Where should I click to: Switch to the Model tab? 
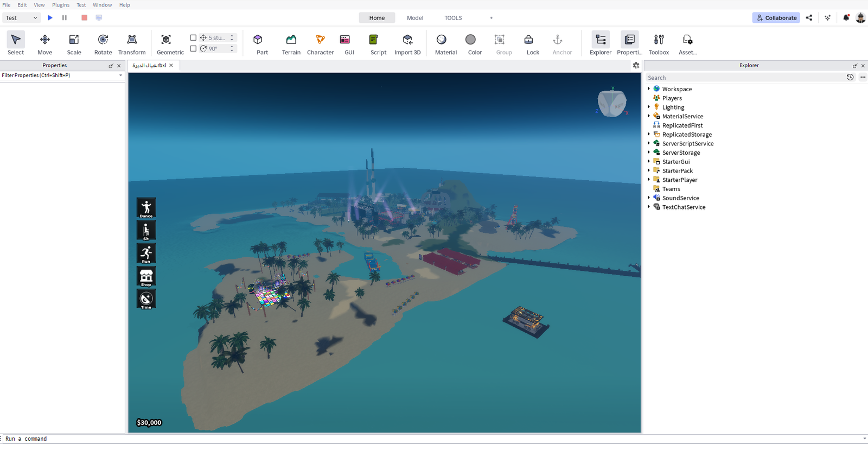[415, 18]
